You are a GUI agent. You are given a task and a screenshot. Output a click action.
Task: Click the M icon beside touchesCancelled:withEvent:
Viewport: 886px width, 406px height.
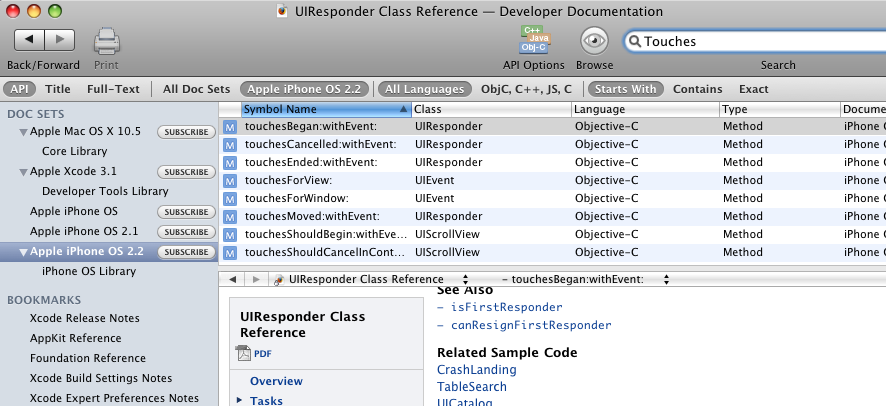point(229,145)
